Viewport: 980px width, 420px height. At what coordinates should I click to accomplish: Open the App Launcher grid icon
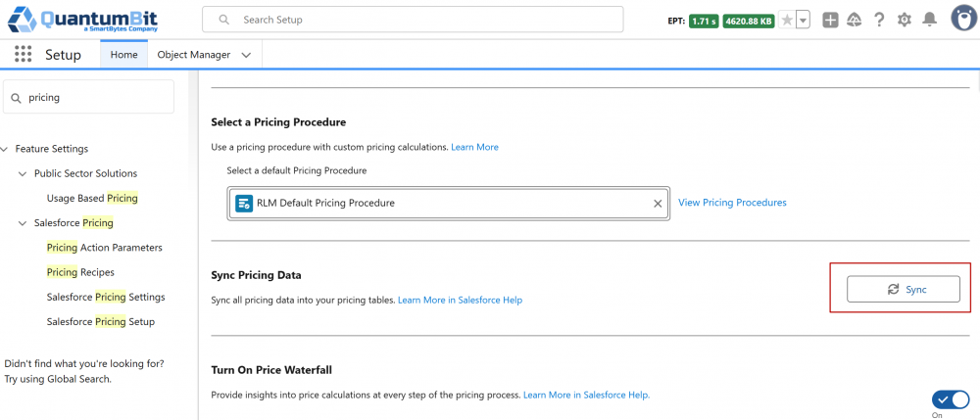[x=24, y=54]
